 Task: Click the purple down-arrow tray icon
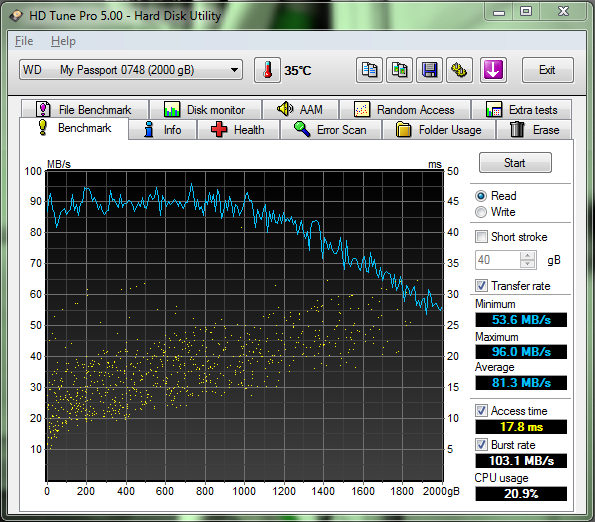click(x=493, y=70)
